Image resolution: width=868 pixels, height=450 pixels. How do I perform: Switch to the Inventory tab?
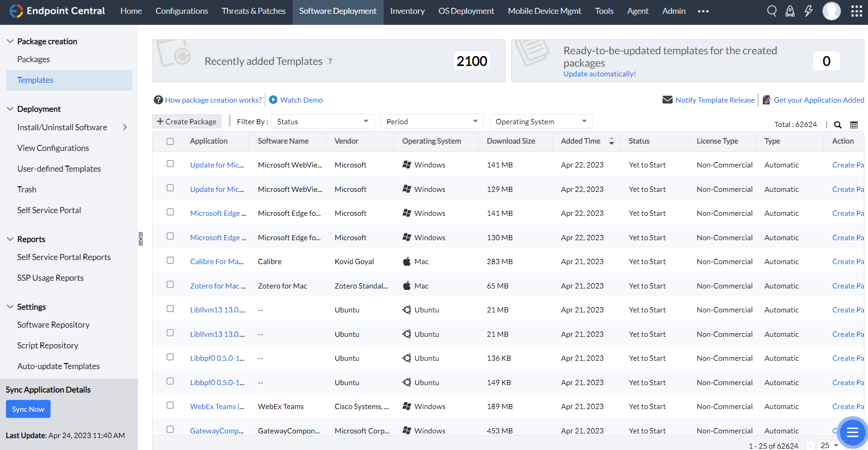click(x=407, y=11)
